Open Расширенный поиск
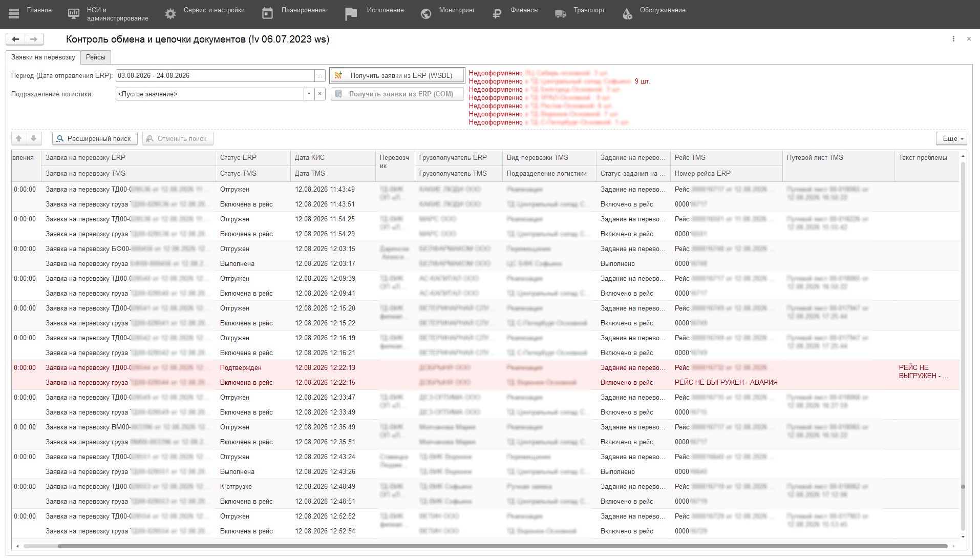Screen dimensions: 980x558 click(95, 138)
